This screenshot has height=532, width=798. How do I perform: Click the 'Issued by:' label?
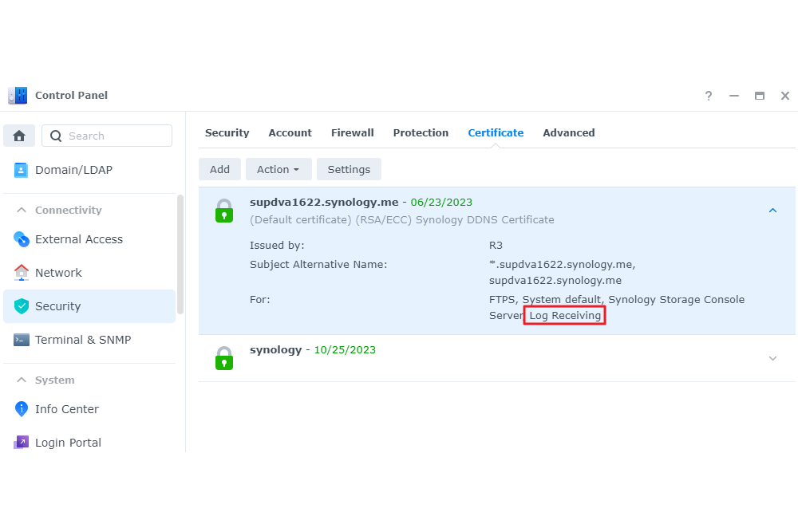pos(277,245)
